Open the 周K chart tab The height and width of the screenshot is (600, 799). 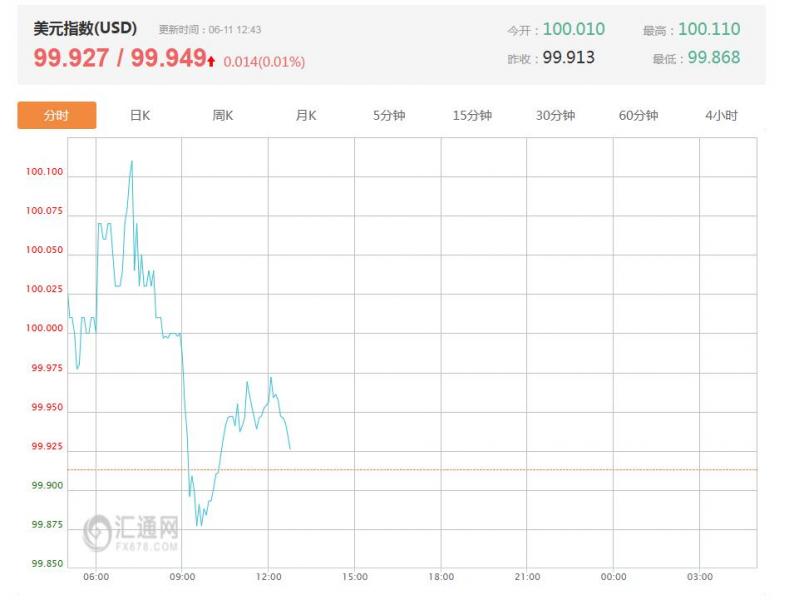pos(223,116)
